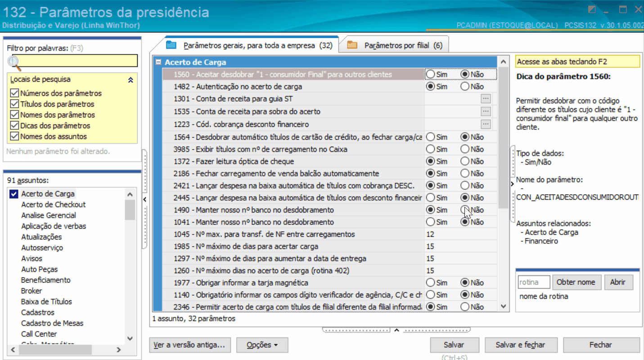This screenshot has width=644, height=360.
Task: Toggle Números dos parâmetros checkbox
Action: [14, 93]
